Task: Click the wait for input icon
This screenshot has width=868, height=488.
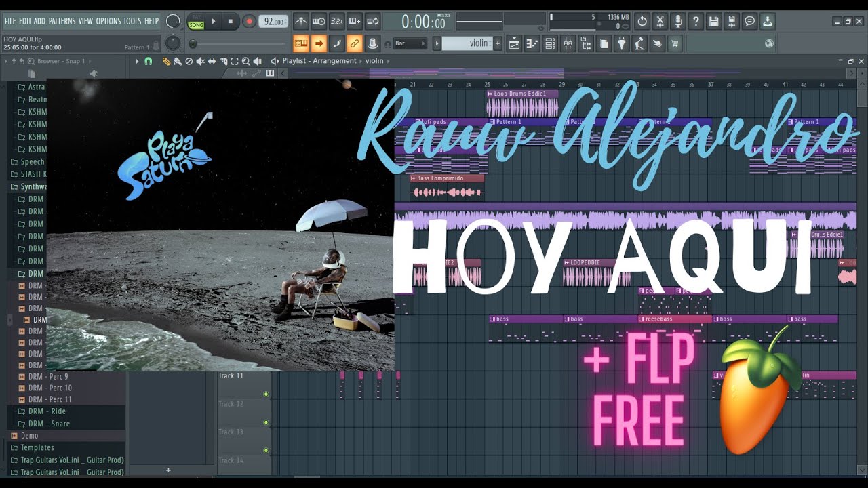Action: coord(319,22)
